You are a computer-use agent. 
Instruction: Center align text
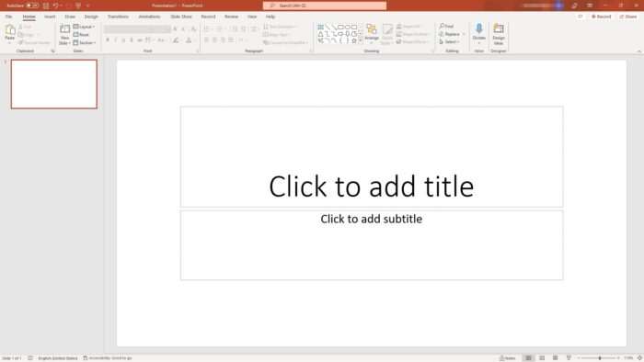click(214, 40)
